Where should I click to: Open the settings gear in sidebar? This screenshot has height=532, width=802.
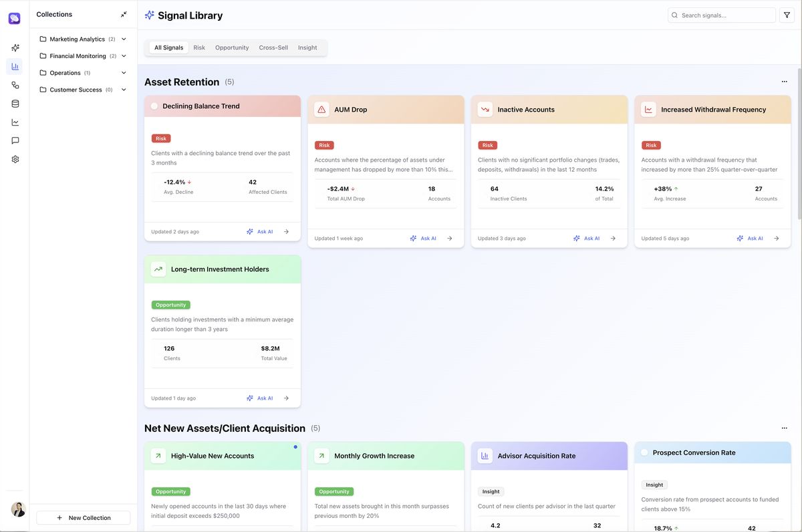click(15, 159)
